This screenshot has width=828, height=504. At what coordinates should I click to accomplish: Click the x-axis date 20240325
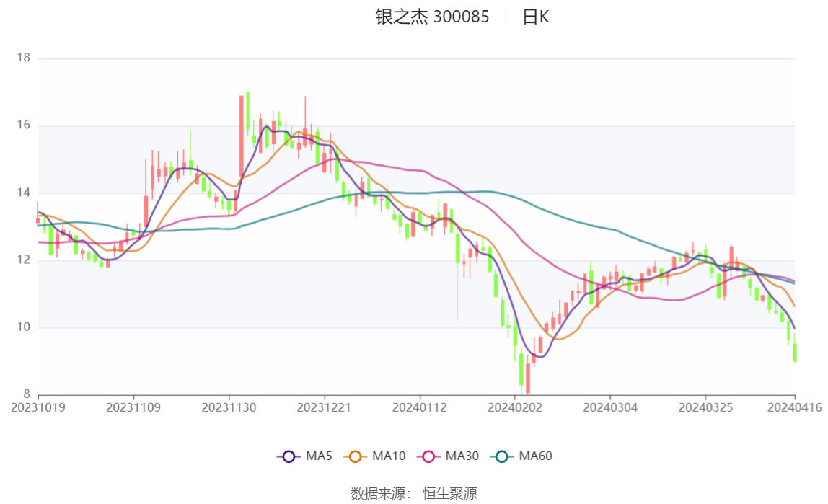tap(705, 407)
